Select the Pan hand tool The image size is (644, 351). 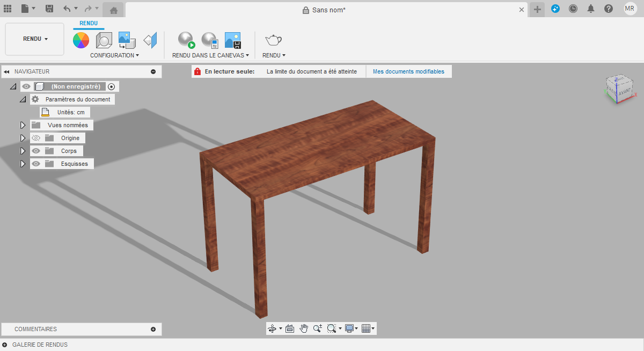[304, 328]
